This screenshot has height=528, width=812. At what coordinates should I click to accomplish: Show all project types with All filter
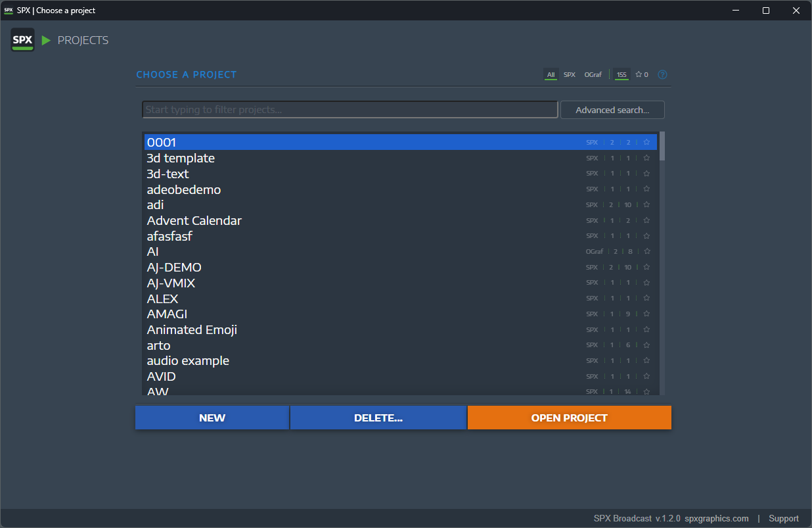551,74
